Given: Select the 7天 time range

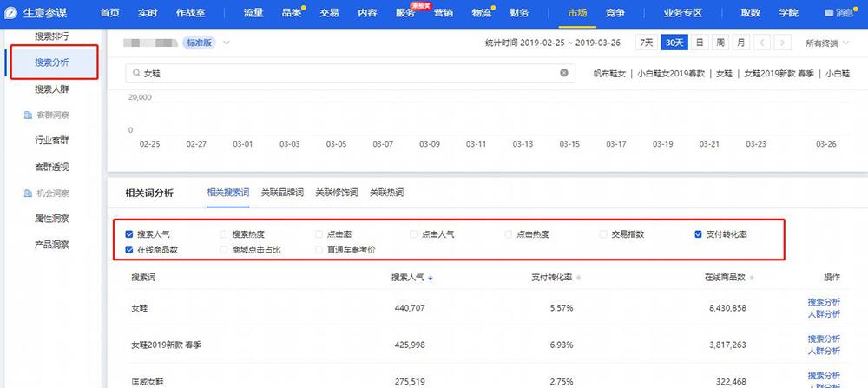Looking at the screenshot, I should click(646, 43).
